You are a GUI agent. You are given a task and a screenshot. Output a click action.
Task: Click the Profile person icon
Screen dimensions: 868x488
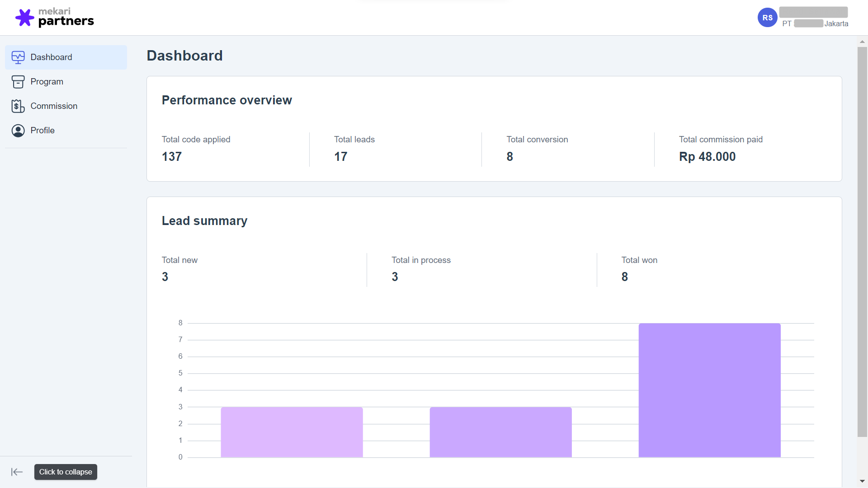point(18,130)
